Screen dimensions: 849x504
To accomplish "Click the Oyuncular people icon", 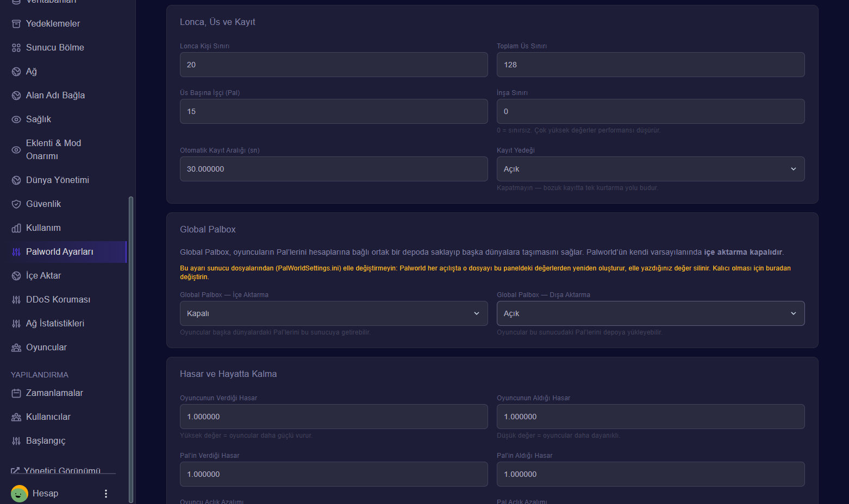I will click(16, 348).
